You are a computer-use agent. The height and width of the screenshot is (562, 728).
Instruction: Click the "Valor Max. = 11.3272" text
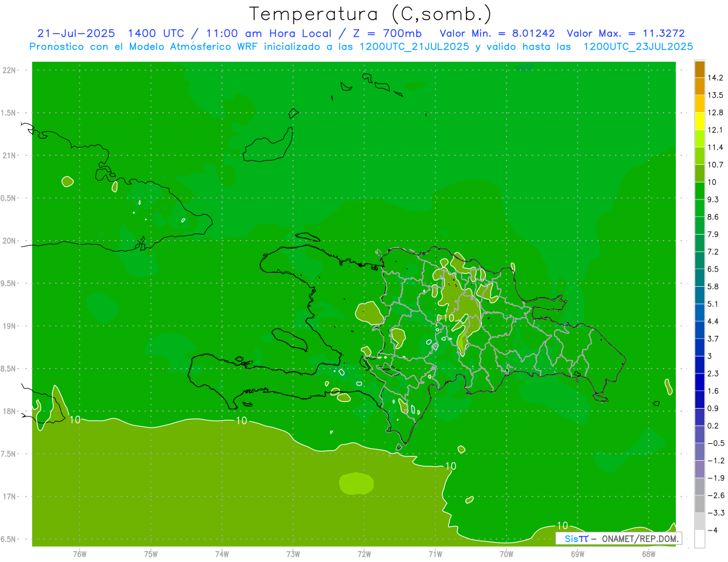626,34
